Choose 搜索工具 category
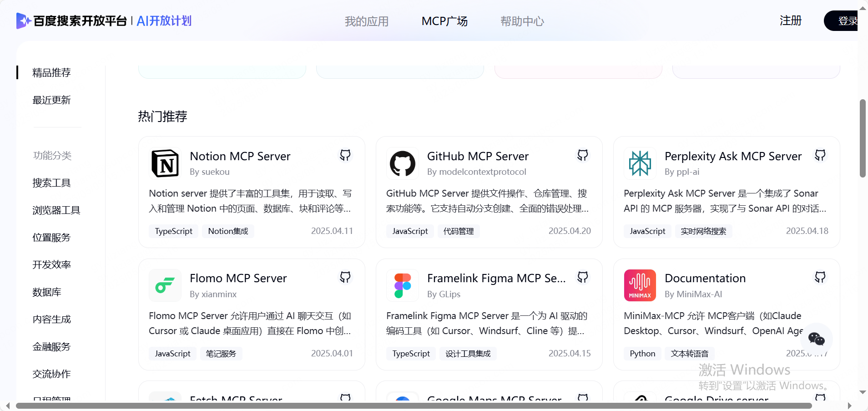 click(51, 183)
